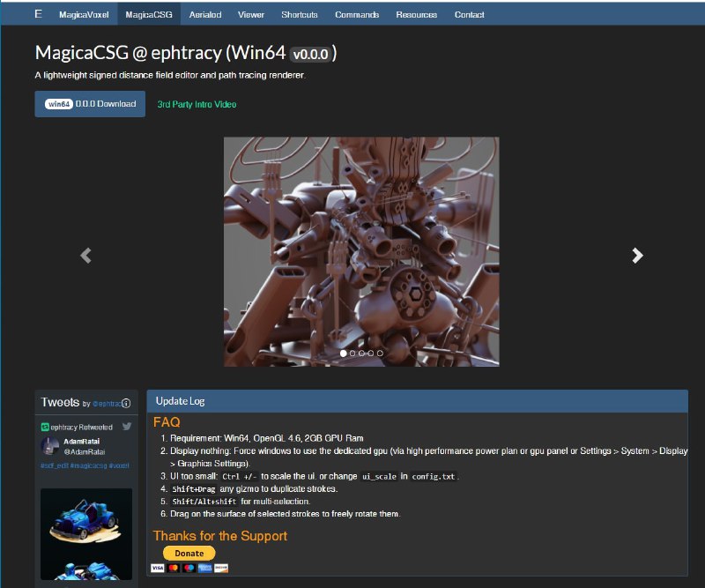This screenshot has width=705, height=588.
Task: Expand the Update Log panel header
Action: pos(417,401)
